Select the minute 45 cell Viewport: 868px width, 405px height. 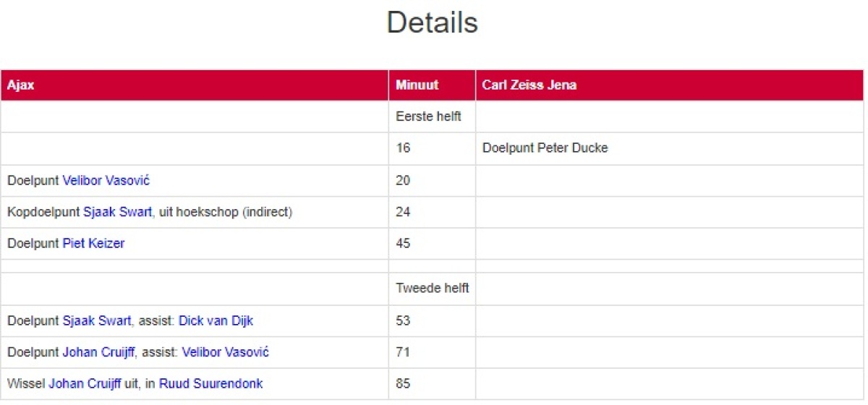point(403,244)
